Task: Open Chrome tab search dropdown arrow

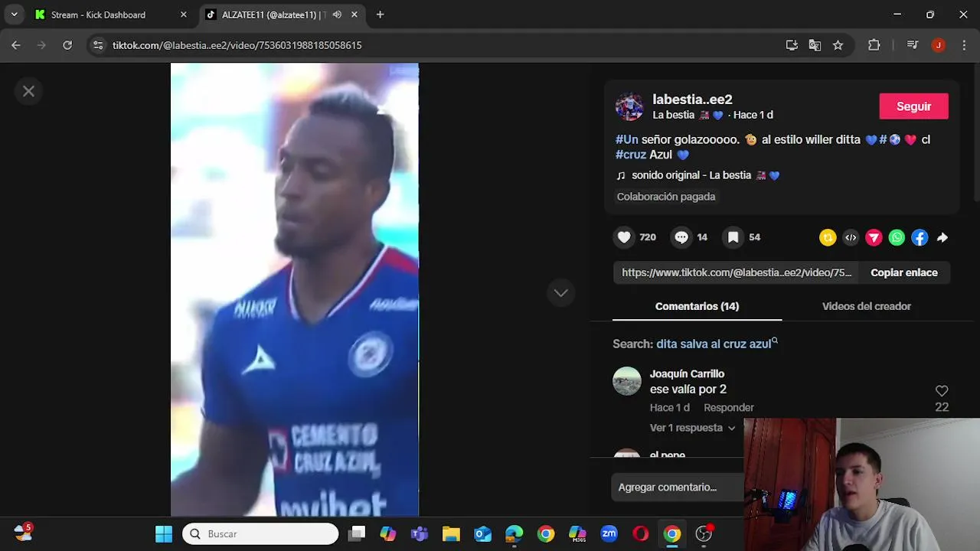Action: (14, 15)
